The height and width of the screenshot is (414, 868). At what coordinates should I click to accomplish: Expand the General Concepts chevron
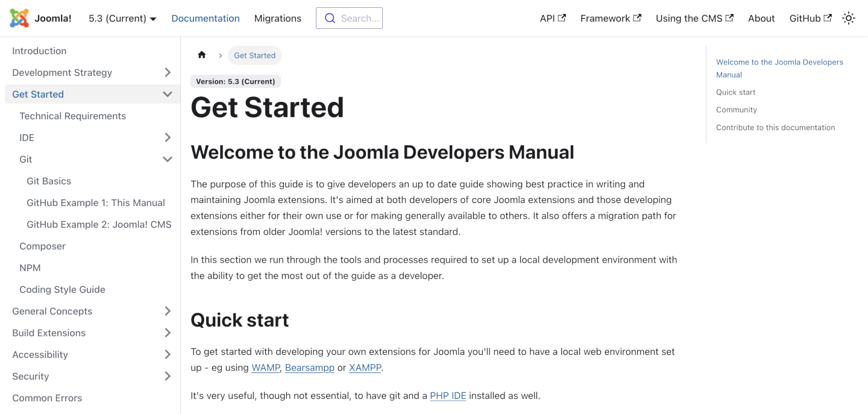pyautogui.click(x=168, y=311)
